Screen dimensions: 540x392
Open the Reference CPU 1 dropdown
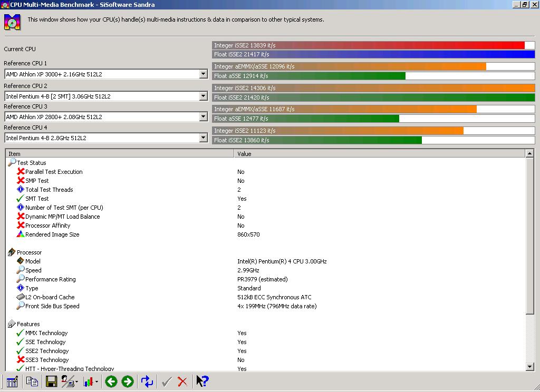coord(203,74)
